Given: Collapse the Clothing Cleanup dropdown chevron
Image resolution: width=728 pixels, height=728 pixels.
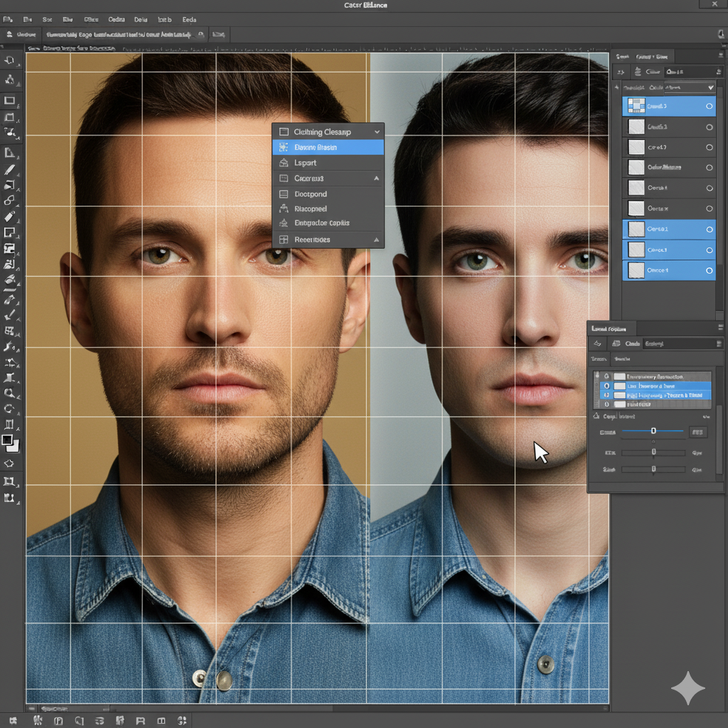Looking at the screenshot, I should tap(377, 132).
